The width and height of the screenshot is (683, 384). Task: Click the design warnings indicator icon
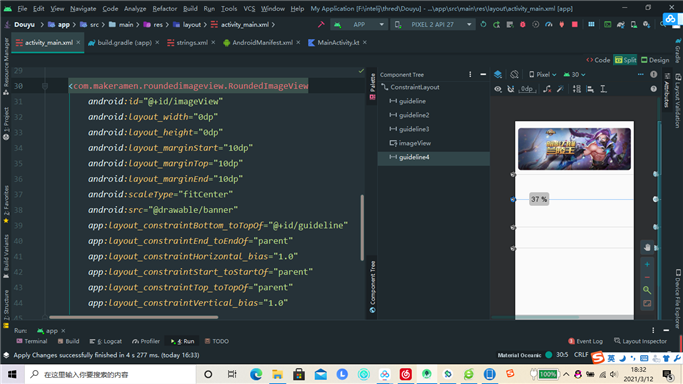pyautogui.click(x=653, y=74)
